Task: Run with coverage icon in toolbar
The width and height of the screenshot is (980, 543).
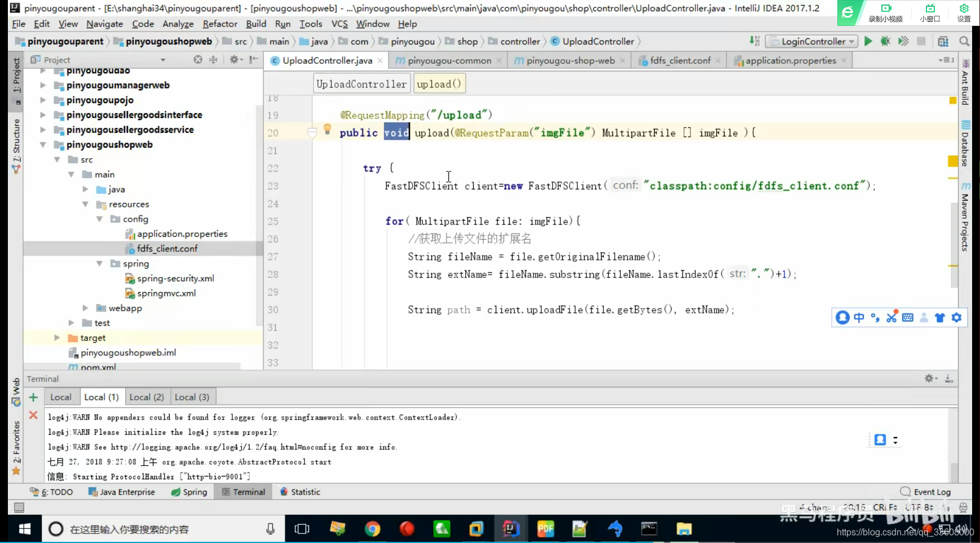Action: coord(903,41)
